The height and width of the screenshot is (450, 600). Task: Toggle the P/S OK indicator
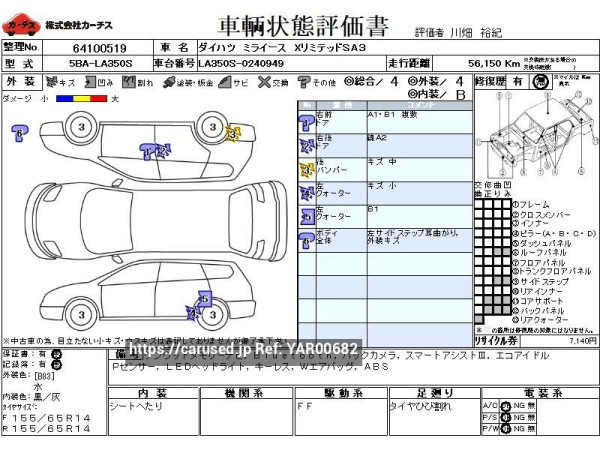point(505,417)
